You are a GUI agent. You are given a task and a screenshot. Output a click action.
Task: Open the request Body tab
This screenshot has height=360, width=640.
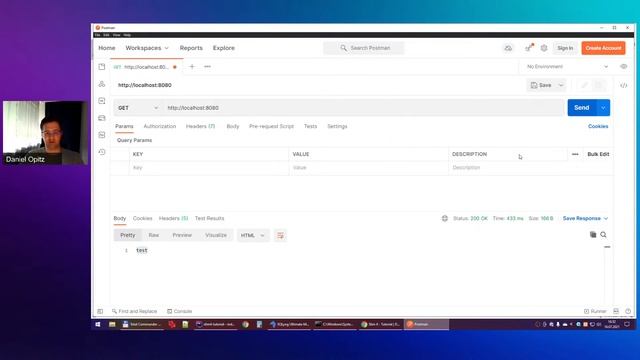(233, 127)
